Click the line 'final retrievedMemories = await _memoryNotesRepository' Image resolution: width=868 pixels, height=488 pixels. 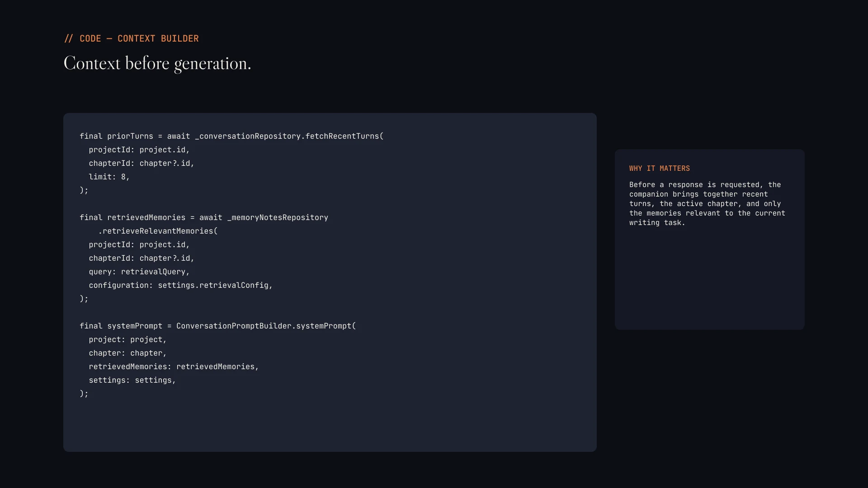[x=204, y=218]
